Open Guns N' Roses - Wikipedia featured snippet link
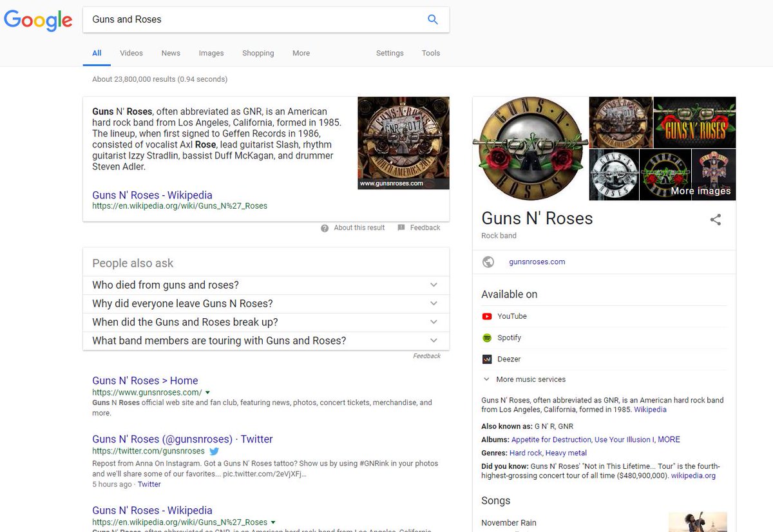 152,195
